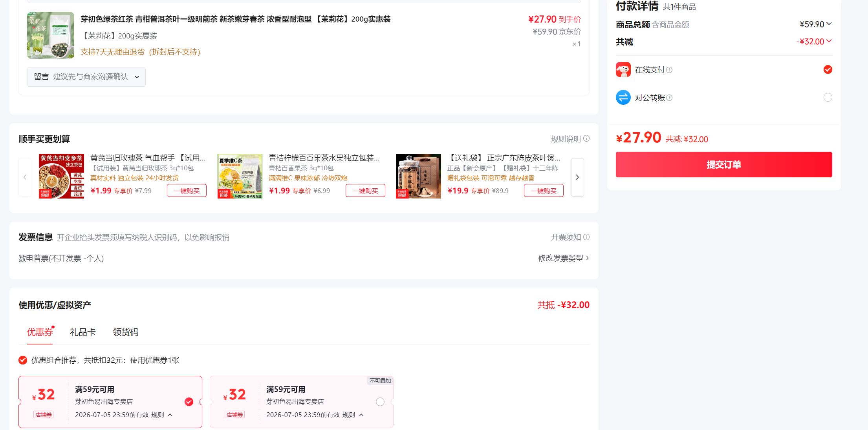Screen dimensions: 868x430
Task: Click info icon next to 规则说明
Action: [x=586, y=138]
